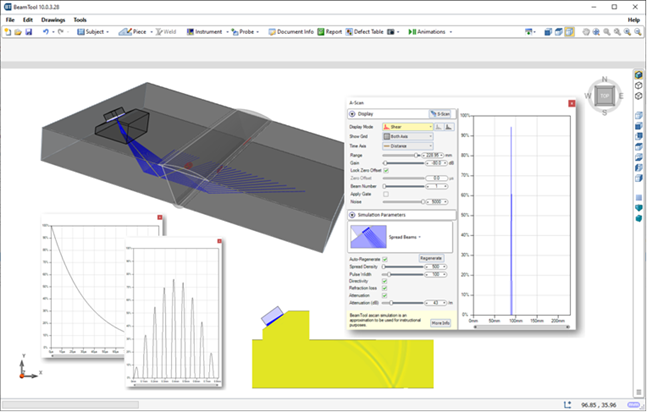Screen dimensions: 647x412
Task: Open the Display Mode Shear dropdown
Action: pyautogui.click(x=409, y=127)
